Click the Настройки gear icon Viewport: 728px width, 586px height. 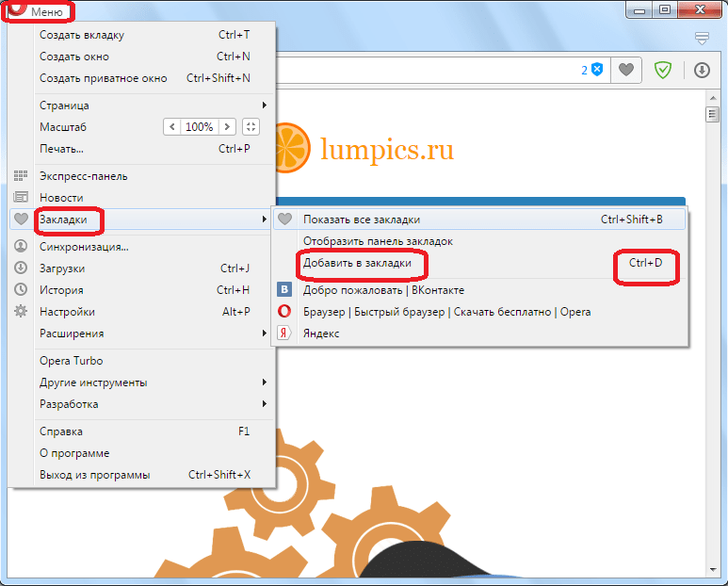(21, 311)
